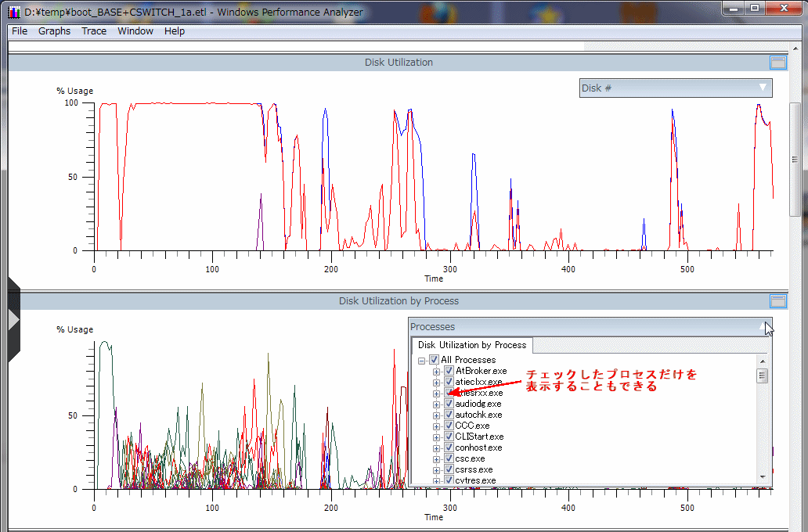Screen dimensions: 808x532
Task: Expand the AtBroker.exe tree node
Action: pyautogui.click(x=437, y=371)
